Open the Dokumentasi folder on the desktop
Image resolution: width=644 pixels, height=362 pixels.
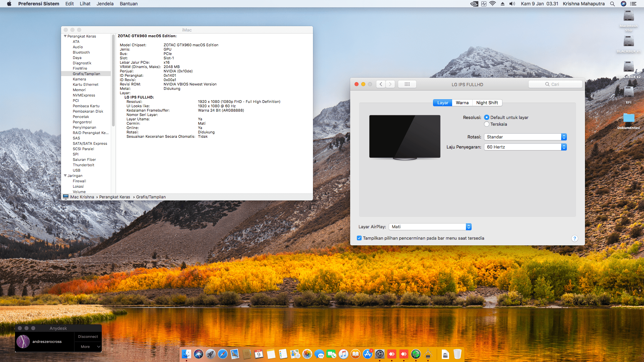[x=629, y=118]
